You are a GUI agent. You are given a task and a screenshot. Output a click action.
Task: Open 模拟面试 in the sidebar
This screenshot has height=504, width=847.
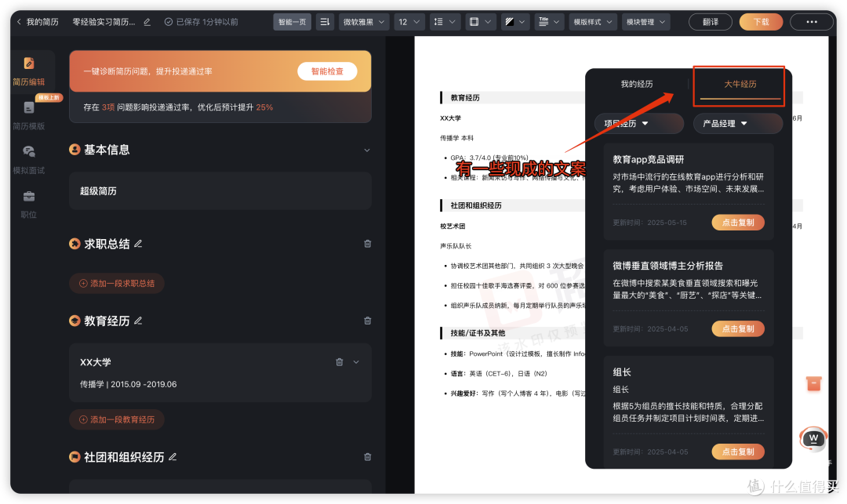(x=29, y=160)
